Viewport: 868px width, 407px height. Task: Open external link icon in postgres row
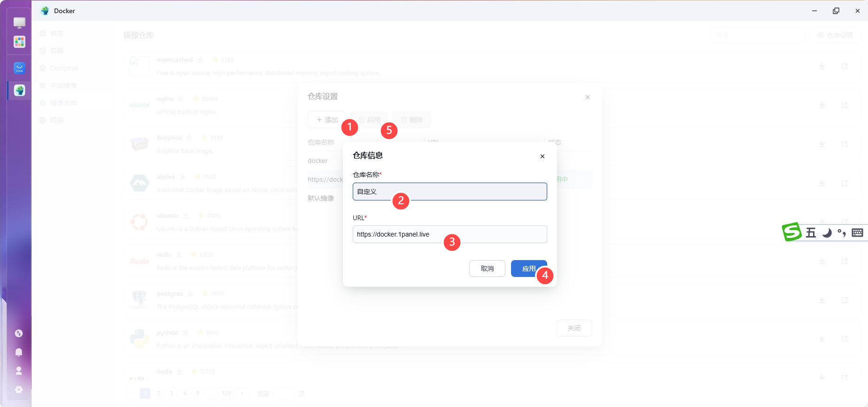[x=845, y=300]
